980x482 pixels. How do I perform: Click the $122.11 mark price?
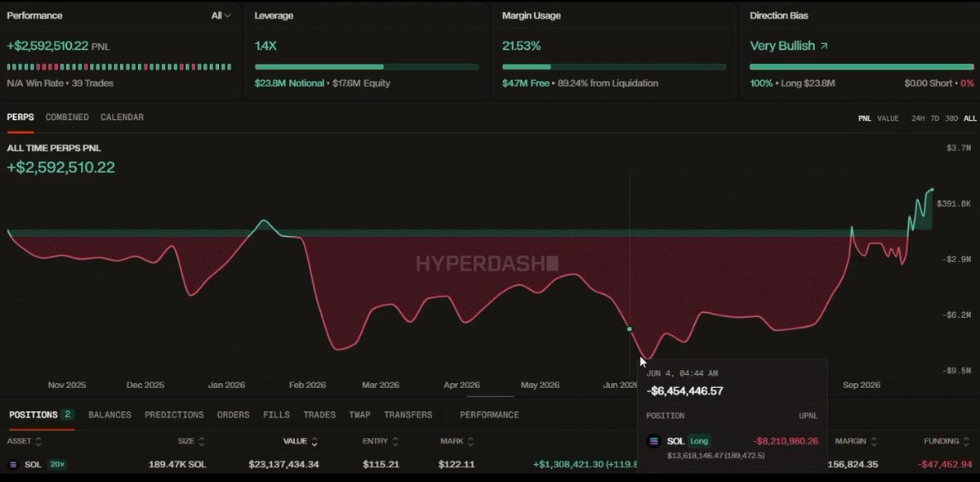[457, 464]
